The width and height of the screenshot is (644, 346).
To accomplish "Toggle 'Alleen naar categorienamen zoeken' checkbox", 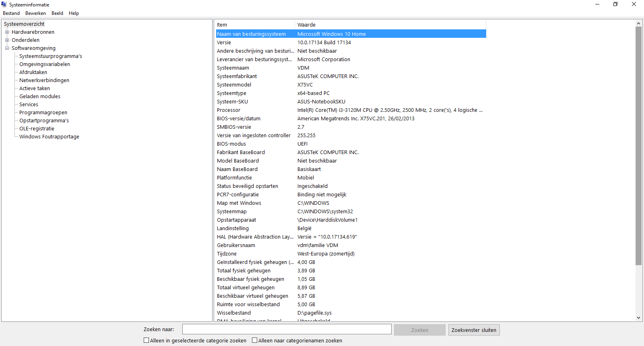I will tap(255, 340).
